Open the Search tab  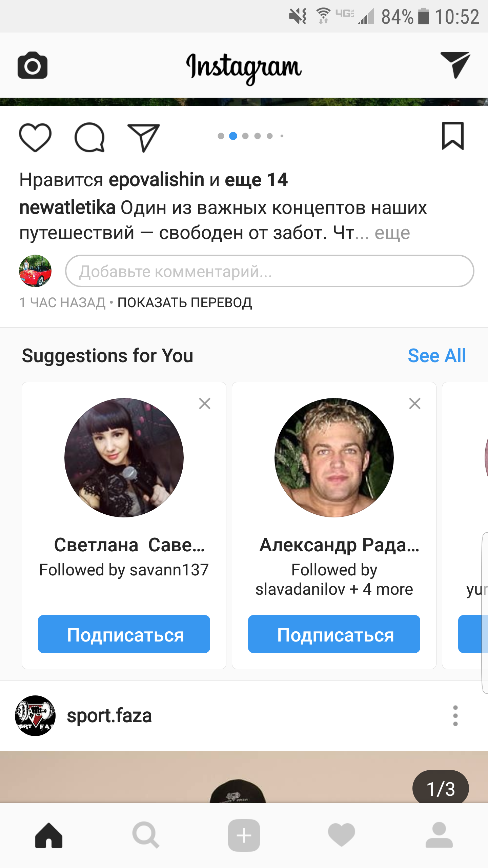pos(146,835)
